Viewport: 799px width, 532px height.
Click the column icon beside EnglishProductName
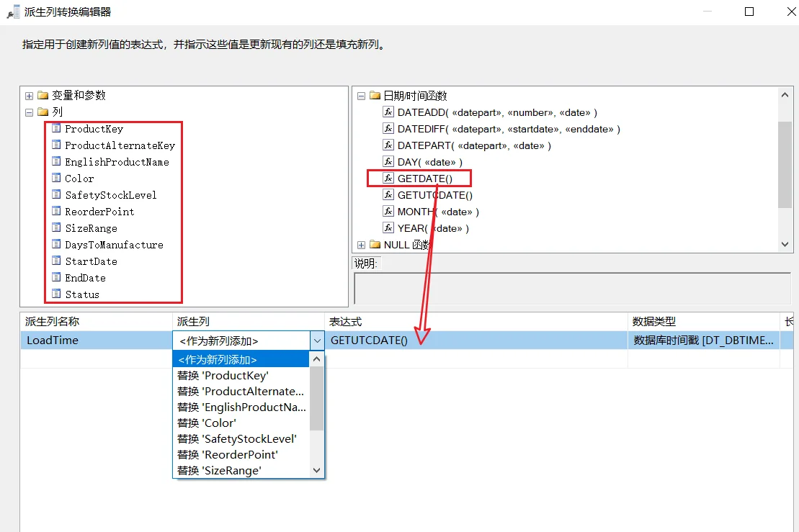57,161
